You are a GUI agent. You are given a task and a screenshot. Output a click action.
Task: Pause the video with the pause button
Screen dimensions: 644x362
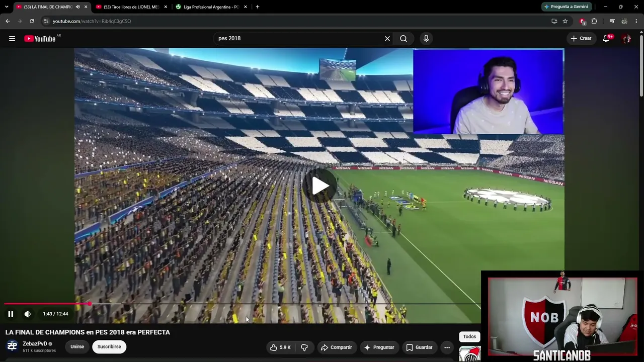pos(11,314)
